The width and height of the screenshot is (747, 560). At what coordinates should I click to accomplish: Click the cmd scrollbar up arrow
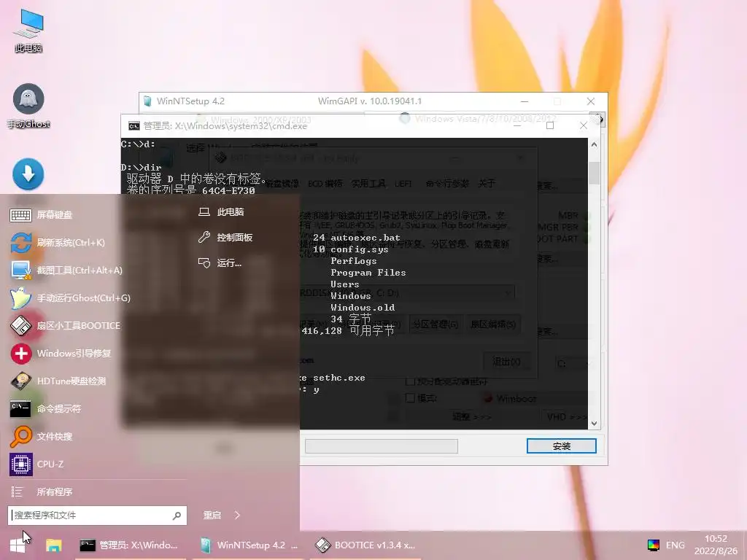[594, 144]
